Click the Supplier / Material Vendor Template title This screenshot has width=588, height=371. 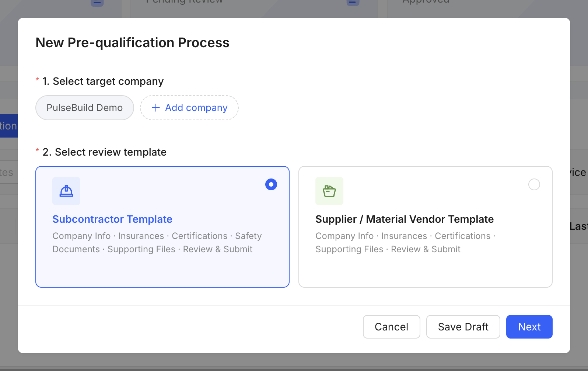pyautogui.click(x=405, y=219)
